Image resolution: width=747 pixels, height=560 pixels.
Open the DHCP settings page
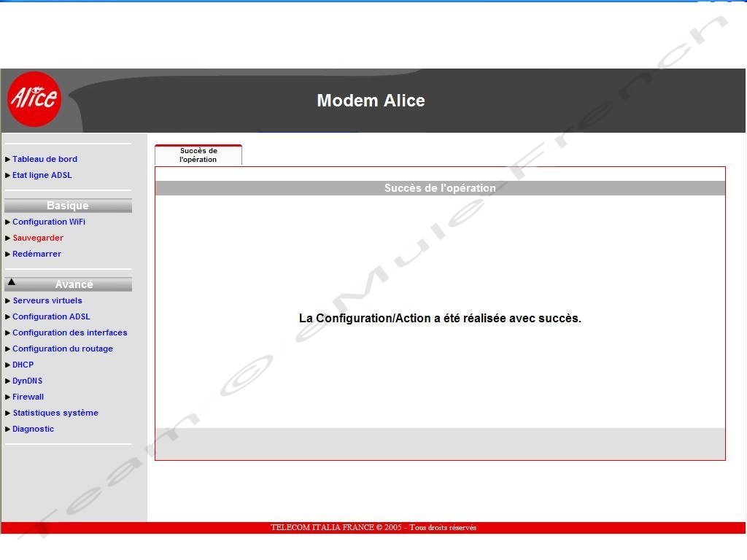[x=23, y=365]
